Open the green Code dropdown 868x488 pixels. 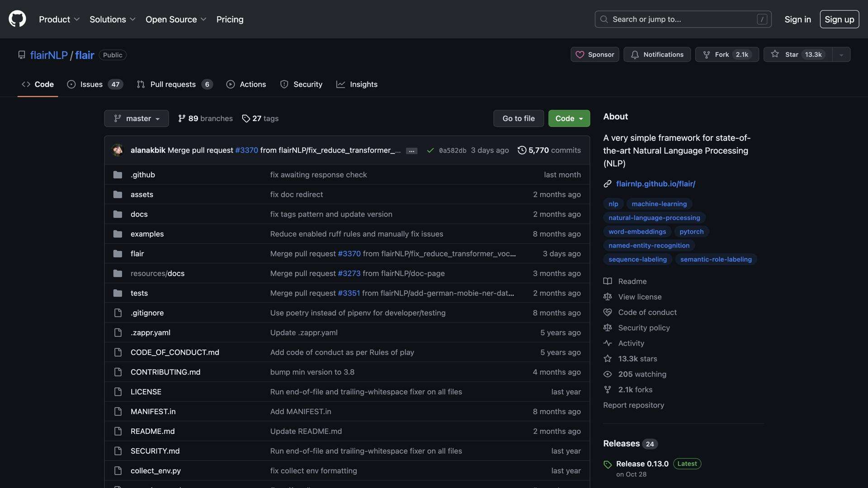click(568, 118)
